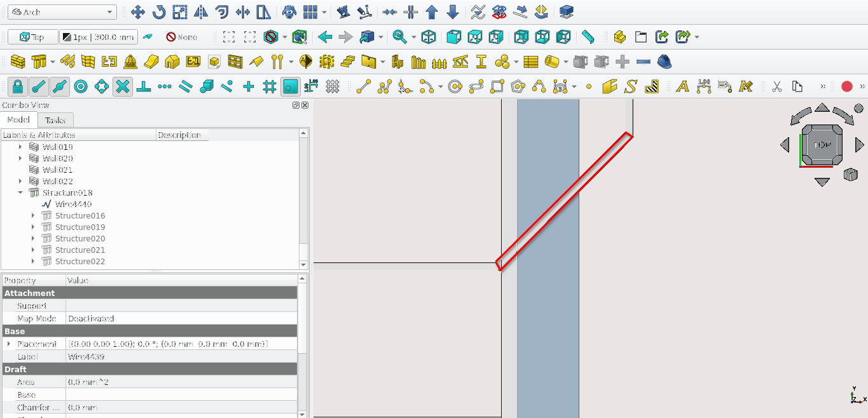This screenshot has width=868, height=418.
Task: Toggle snap to intersection
Action: coord(123,86)
